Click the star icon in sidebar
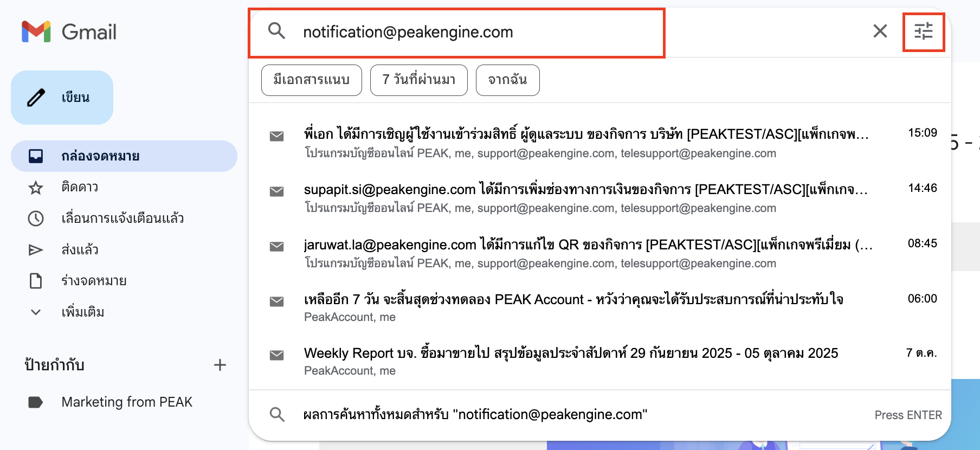This screenshot has width=980, height=450. click(x=36, y=188)
